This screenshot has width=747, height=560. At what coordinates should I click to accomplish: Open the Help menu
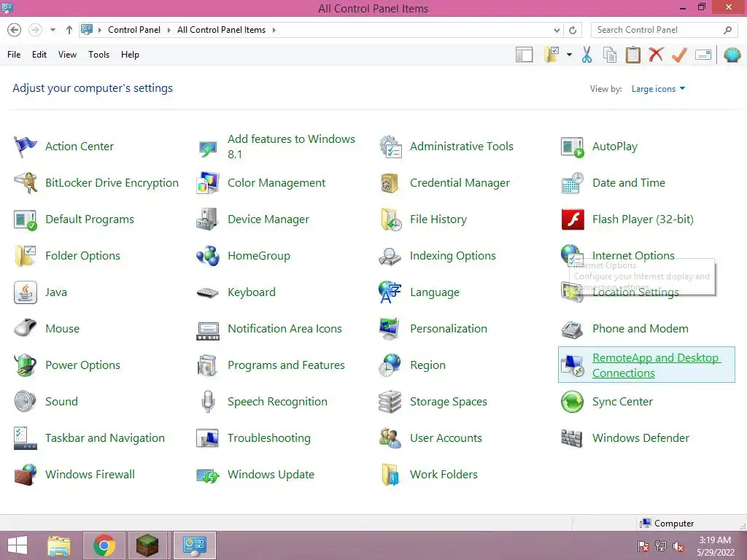click(130, 55)
